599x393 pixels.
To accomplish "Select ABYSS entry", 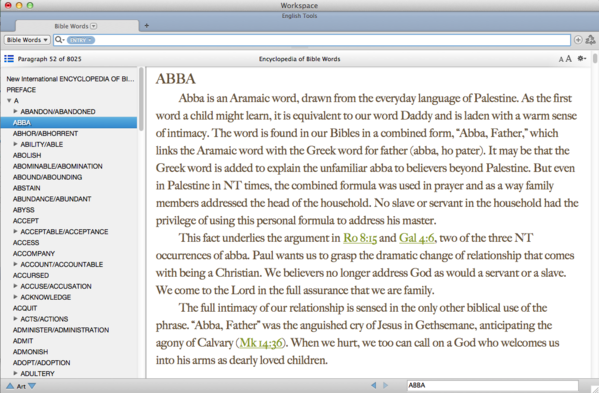I will point(24,210).
